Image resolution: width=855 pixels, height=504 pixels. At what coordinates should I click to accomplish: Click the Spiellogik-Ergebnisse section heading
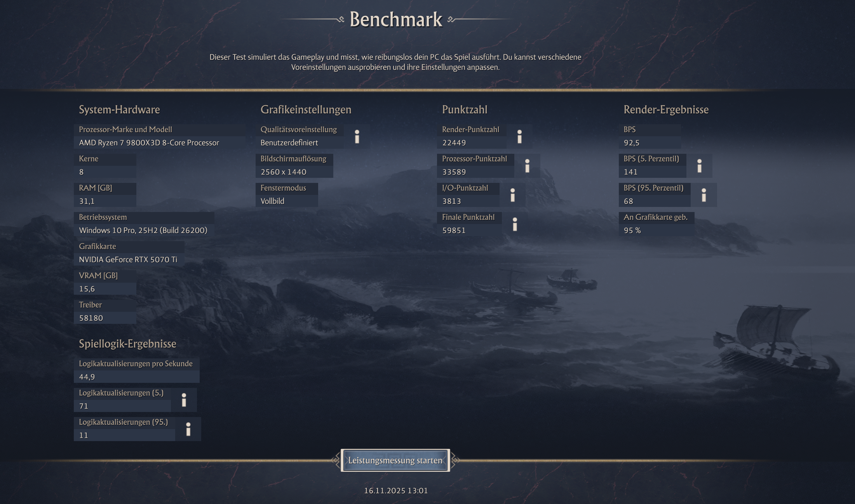pos(127,344)
